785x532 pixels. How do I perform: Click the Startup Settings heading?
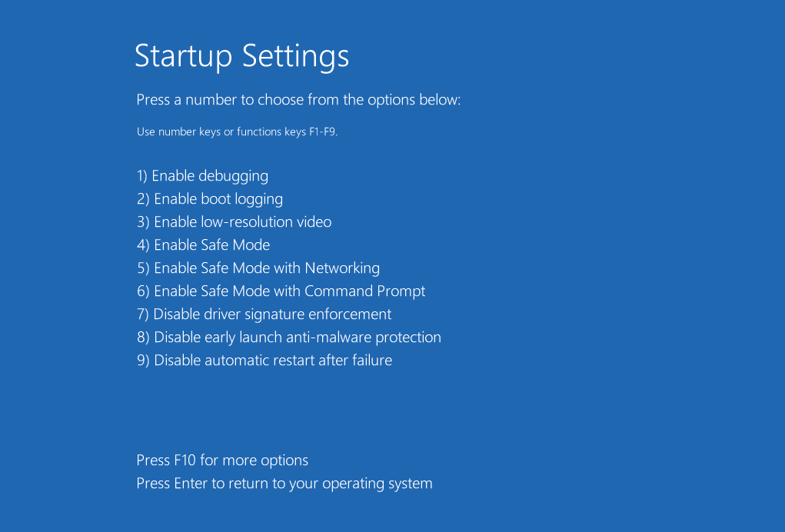242,56
